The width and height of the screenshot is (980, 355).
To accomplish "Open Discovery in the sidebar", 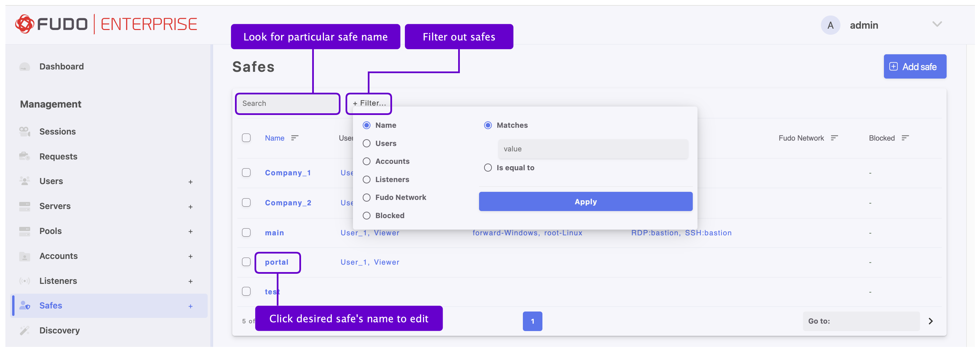I will (x=60, y=330).
